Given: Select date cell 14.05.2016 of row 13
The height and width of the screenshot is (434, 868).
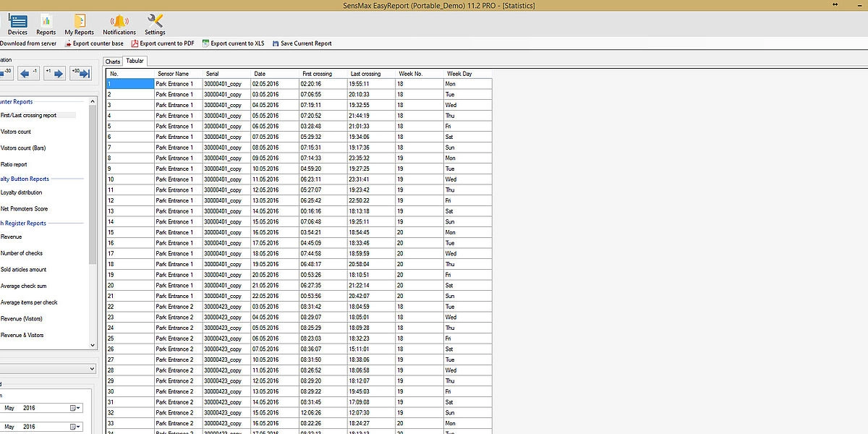Looking at the screenshot, I should (275, 211).
